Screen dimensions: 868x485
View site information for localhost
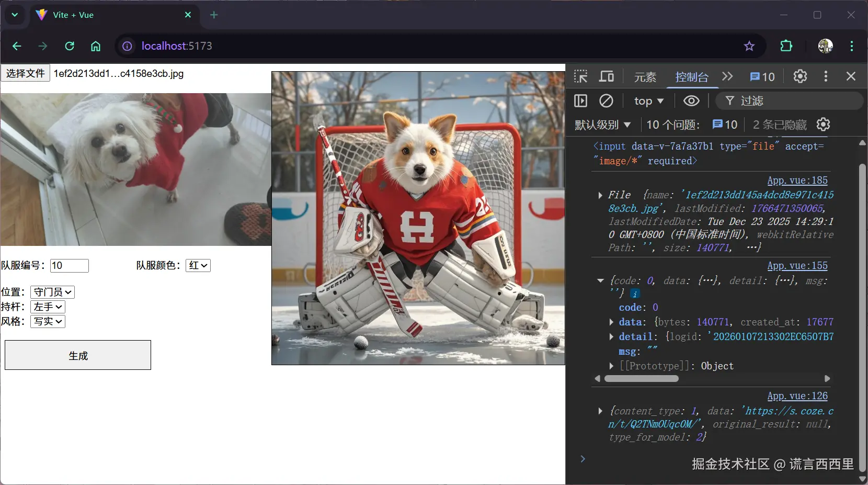[127, 46]
